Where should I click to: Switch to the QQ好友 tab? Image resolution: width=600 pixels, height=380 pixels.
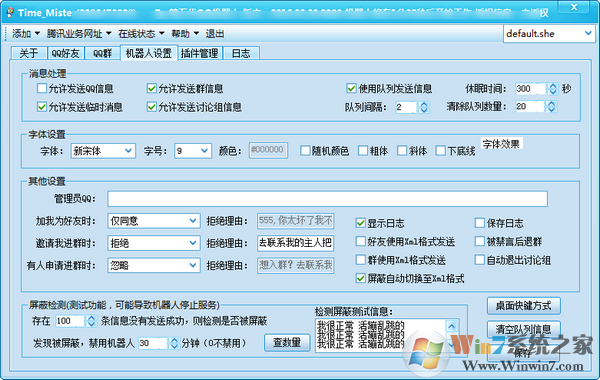(x=65, y=53)
